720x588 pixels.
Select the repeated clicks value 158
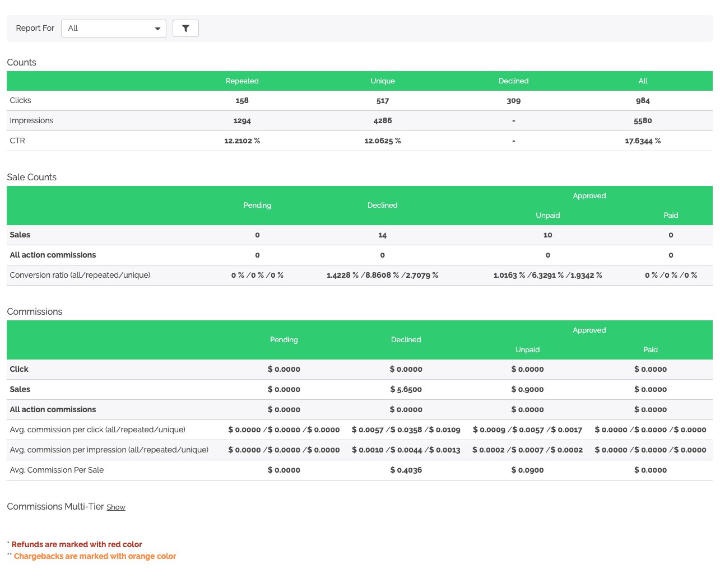coord(242,101)
